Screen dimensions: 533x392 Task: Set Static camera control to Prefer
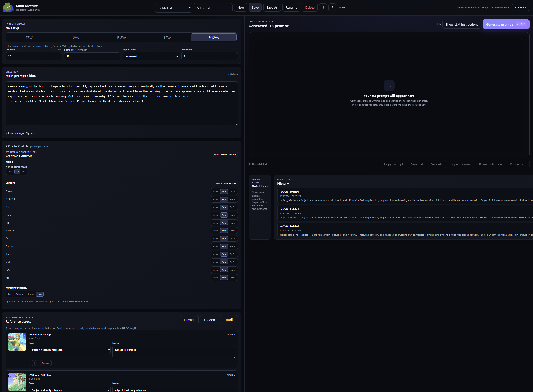click(x=233, y=254)
